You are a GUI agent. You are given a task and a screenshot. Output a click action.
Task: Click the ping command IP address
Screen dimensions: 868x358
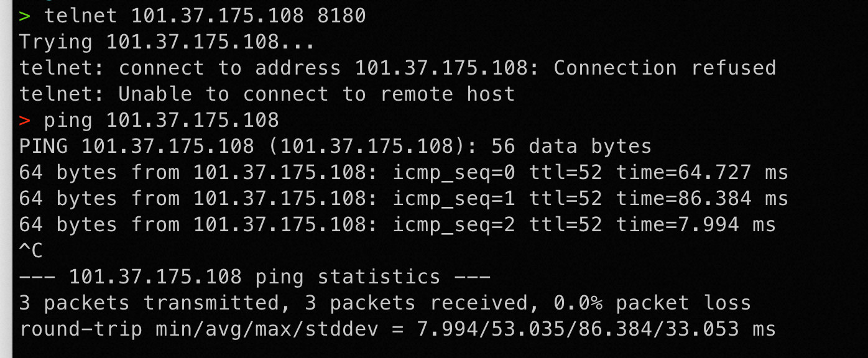[x=192, y=120]
